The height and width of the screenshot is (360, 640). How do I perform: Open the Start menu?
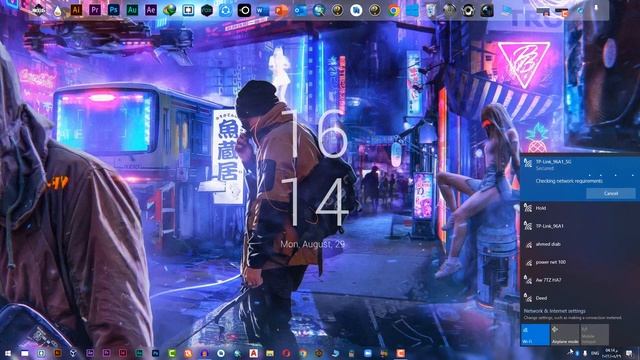(8, 353)
